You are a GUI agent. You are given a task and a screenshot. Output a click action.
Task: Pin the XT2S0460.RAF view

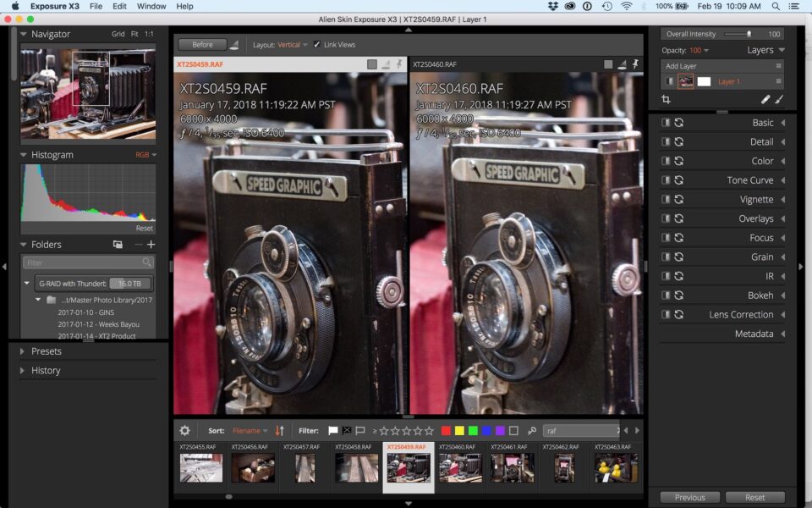[635, 63]
